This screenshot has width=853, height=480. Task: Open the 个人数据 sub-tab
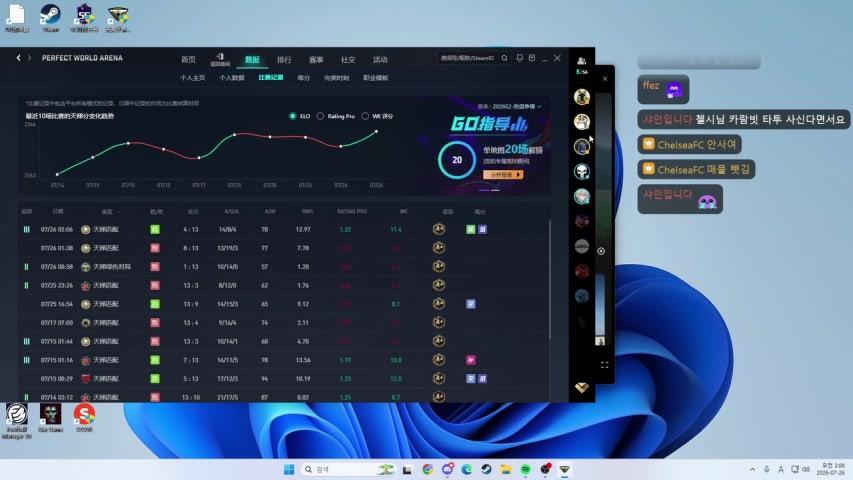coord(232,78)
